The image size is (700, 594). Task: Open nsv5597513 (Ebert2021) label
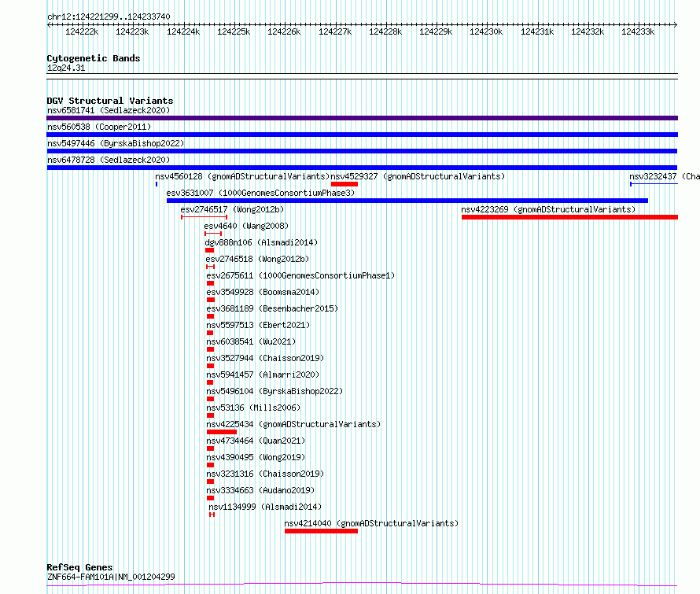click(258, 325)
